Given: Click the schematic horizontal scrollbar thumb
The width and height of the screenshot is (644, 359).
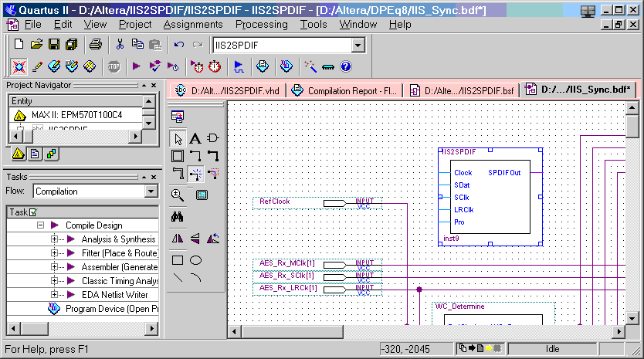Looking at the screenshot, I should pos(293,331).
